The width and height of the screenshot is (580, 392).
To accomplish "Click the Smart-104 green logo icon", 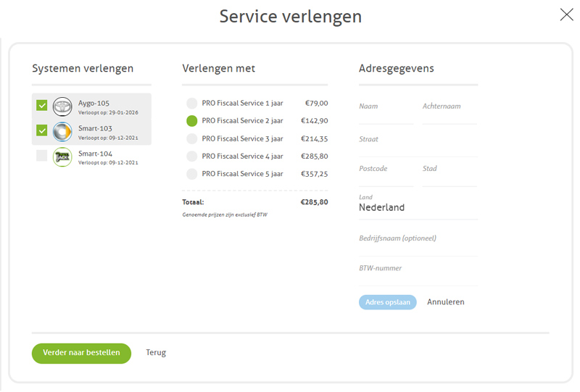I will pyautogui.click(x=62, y=157).
